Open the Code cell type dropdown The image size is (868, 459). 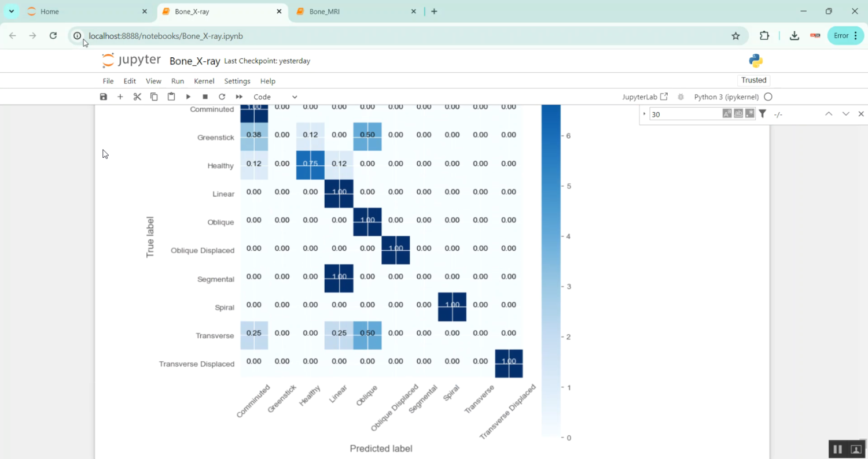(275, 97)
